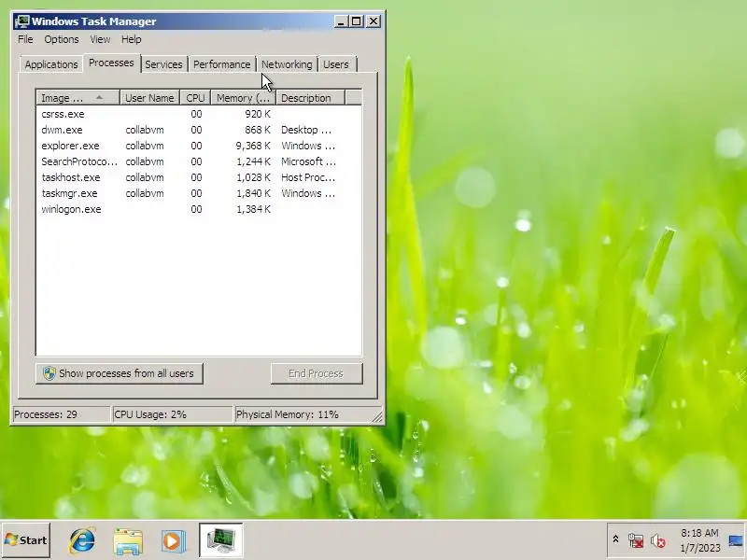Viewport: 747px width, 560px height.
Task: Click Show Desktop icon beside clock
Action: coord(736,540)
